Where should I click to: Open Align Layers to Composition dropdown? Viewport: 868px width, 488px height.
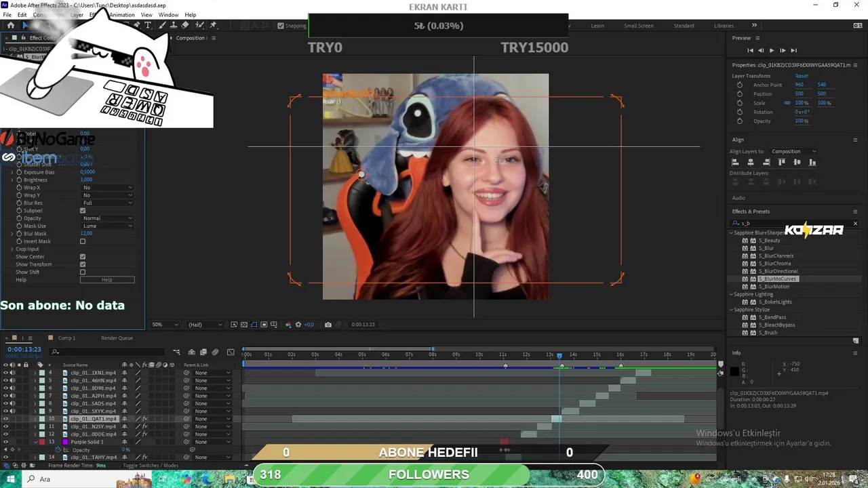point(793,152)
